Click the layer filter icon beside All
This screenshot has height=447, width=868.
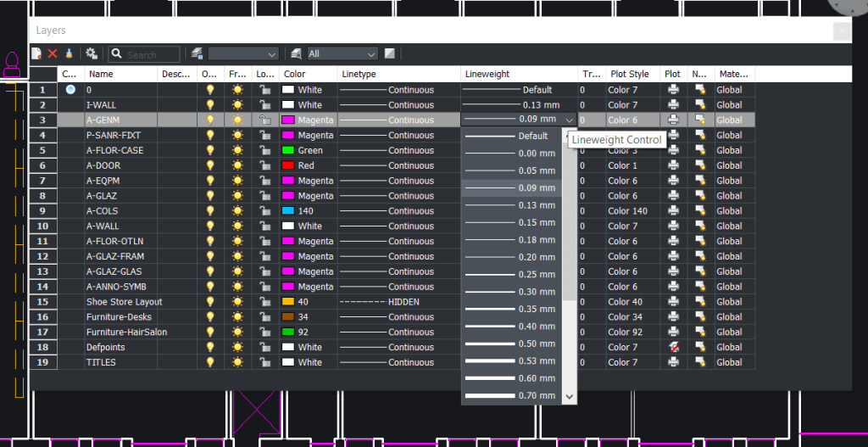pos(296,53)
